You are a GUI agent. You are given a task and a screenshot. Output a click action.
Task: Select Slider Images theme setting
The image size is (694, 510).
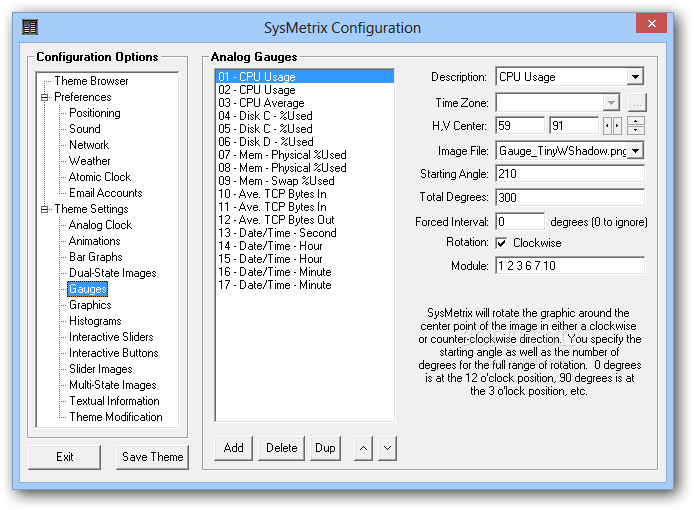point(101,369)
